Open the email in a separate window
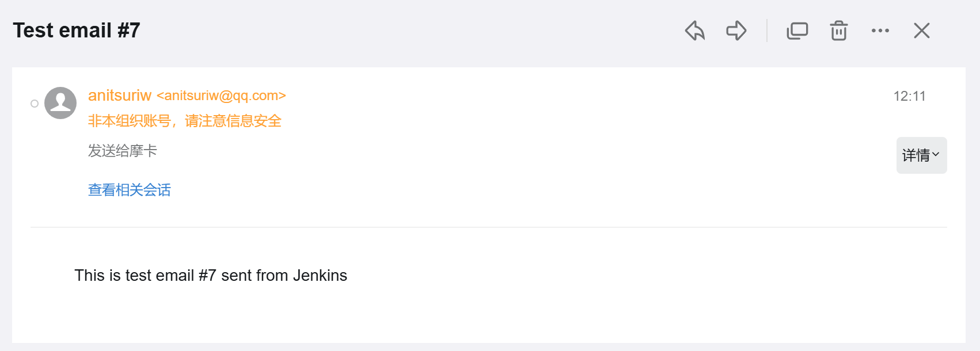Image resolution: width=980 pixels, height=351 pixels. (797, 30)
